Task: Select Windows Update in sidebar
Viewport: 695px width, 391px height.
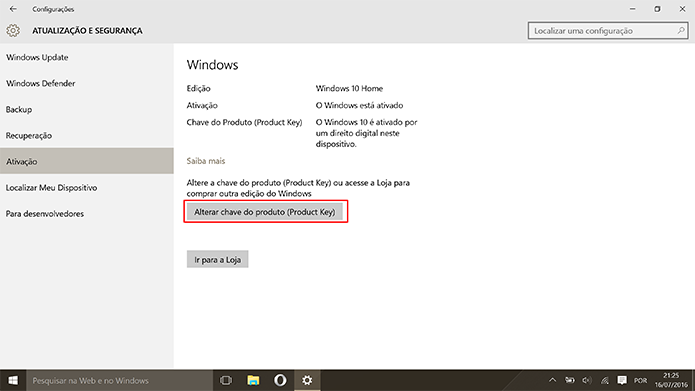Action: click(x=87, y=57)
